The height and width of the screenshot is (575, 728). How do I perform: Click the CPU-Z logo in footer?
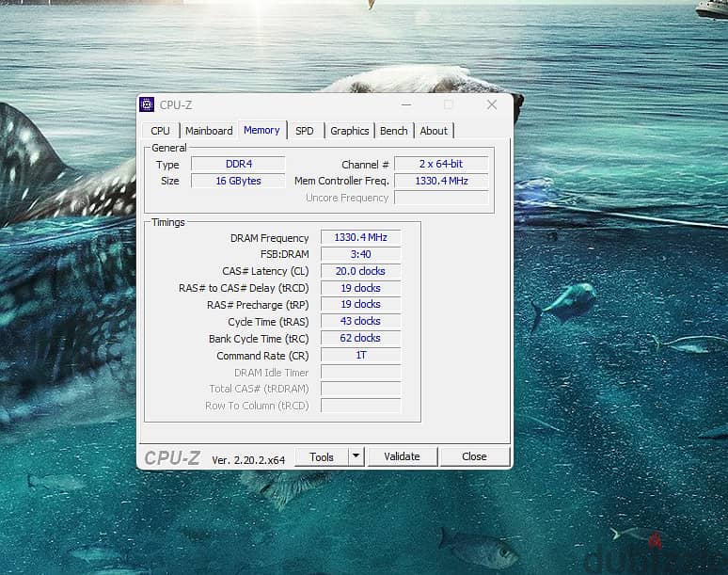(172, 458)
